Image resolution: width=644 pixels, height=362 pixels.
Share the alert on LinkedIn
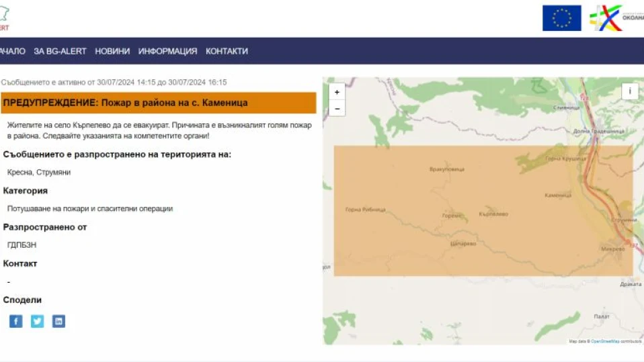[x=58, y=321]
